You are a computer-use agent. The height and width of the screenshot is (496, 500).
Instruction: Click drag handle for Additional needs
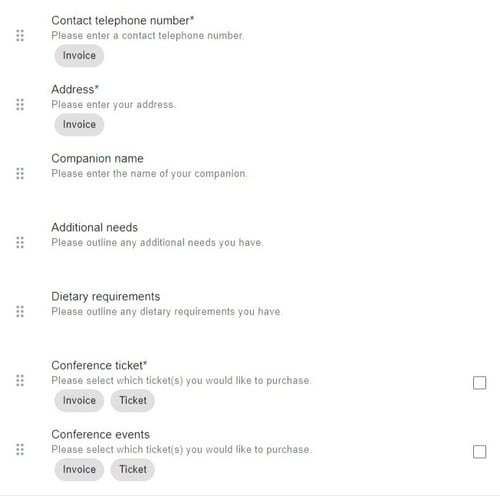coord(20,242)
